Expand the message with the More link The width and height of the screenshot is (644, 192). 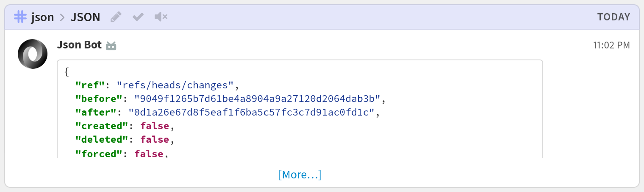[x=300, y=175]
